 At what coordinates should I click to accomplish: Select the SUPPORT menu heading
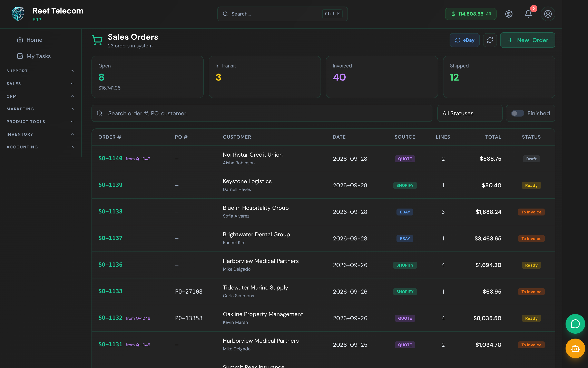pos(17,71)
